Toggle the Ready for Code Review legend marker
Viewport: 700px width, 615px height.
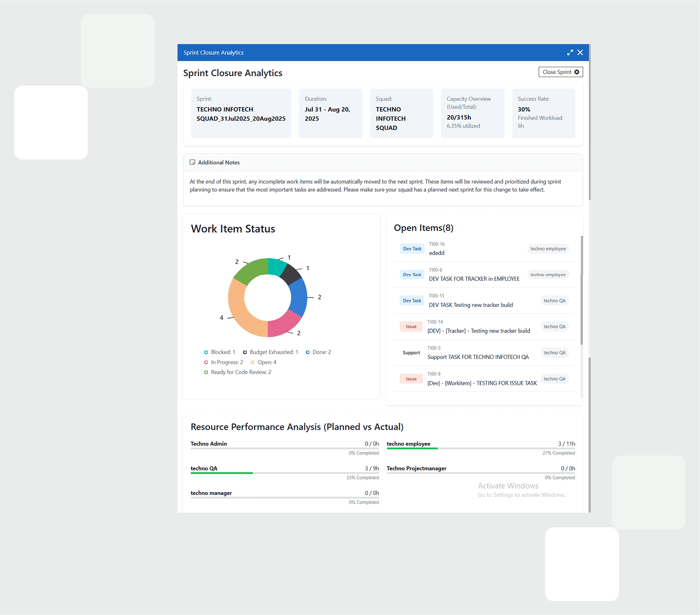click(x=206, y=372)
